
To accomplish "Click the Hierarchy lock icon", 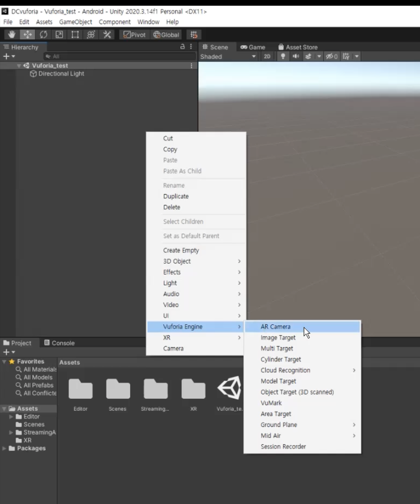I will pyautogui.click(x=182, y=47).
